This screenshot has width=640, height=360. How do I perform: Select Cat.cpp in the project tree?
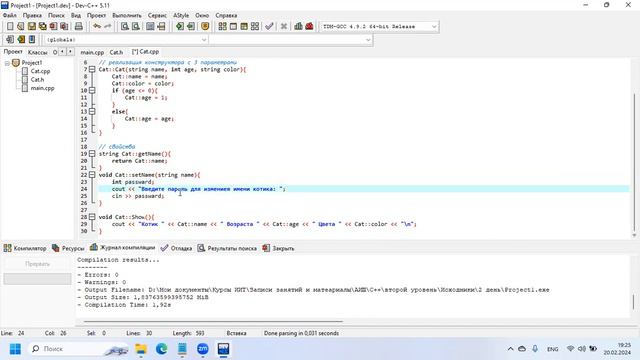point(40,71)
